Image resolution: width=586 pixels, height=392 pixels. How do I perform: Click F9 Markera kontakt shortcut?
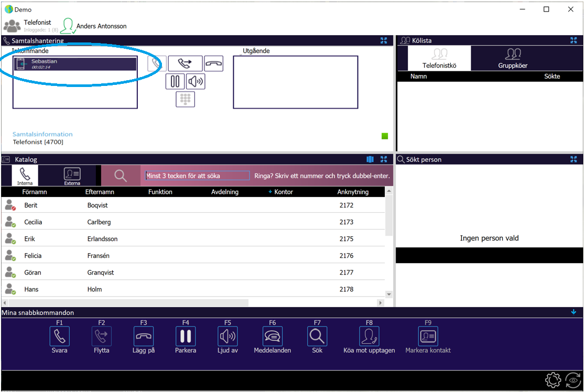click(x=428, y=336)
